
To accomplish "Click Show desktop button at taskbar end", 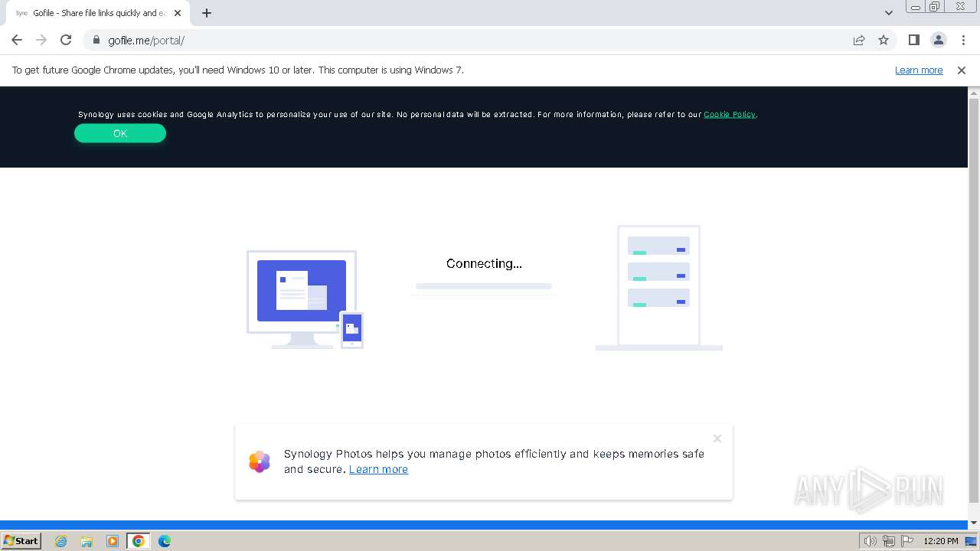I will click(972, 541).
